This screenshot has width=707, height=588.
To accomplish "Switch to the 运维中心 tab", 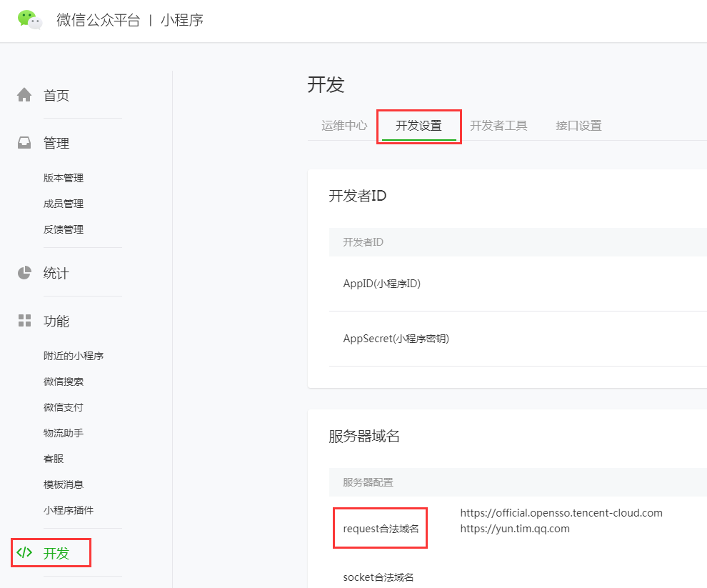I will 344,126.
